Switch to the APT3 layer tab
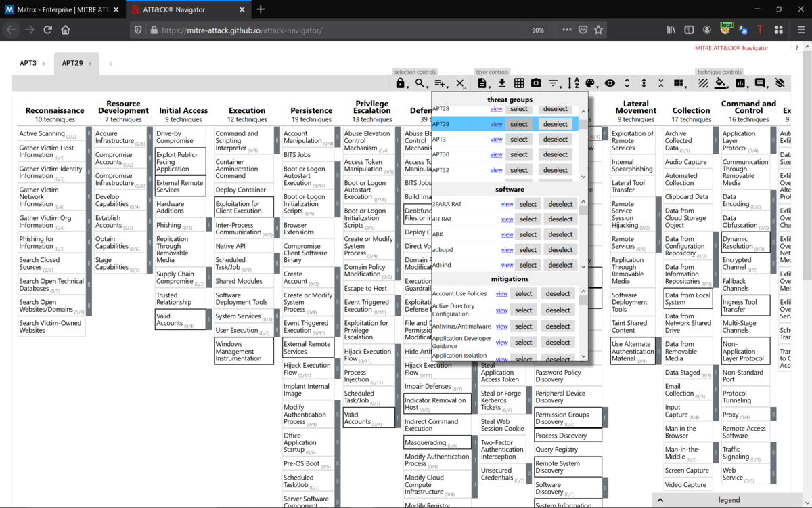Image resolution: width=812 pixels, height=508 pixels. tap(28, 63)
